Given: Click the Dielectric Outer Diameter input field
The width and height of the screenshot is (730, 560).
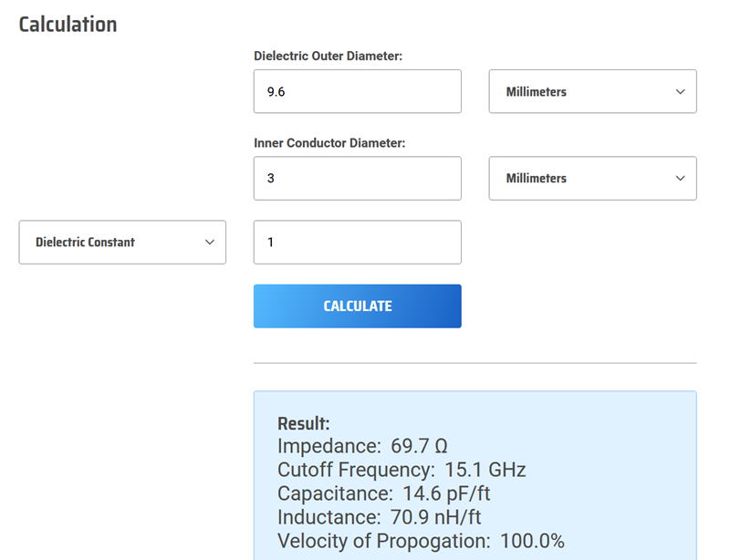Looking at the screenshot, I should click(357, 91).
